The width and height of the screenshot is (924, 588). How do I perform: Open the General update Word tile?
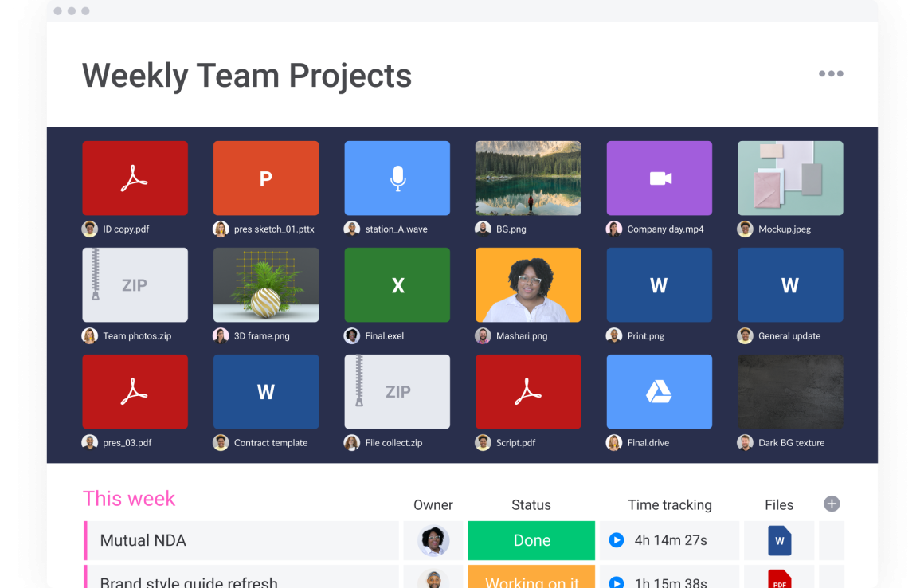[x=790, y=284]
